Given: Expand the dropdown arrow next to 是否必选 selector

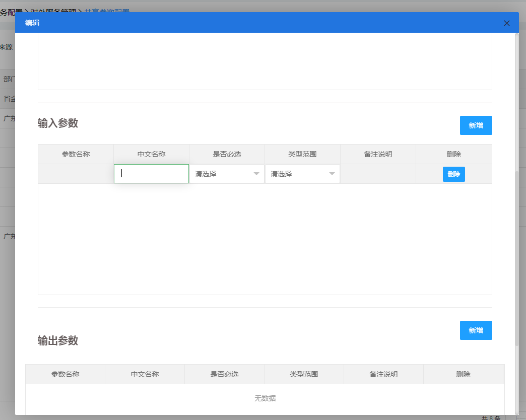Looking at the screenshot, I should 256,173.
